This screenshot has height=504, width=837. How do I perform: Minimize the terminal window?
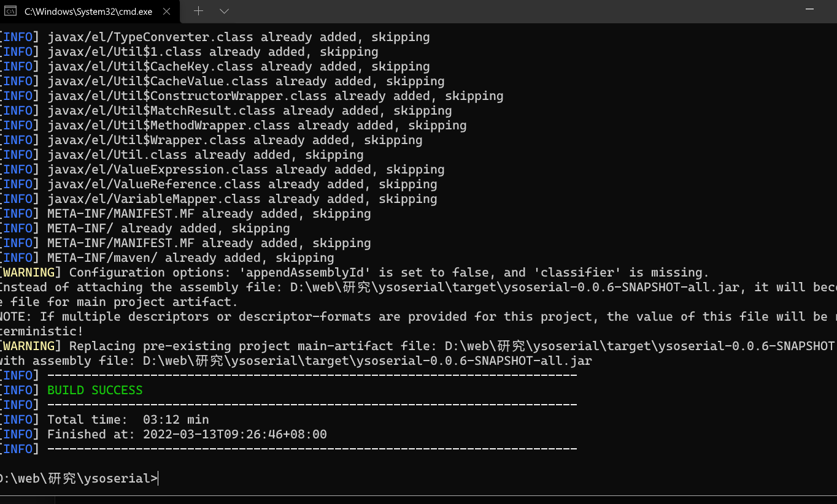[810, 9]
